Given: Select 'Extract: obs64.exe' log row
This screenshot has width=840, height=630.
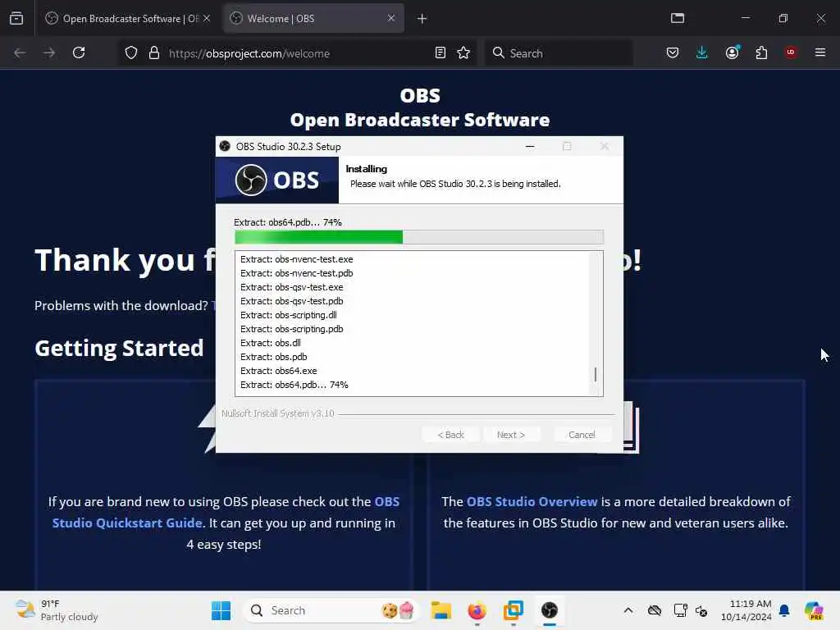Looking at the screenshot, I should (x=279, y=371).
